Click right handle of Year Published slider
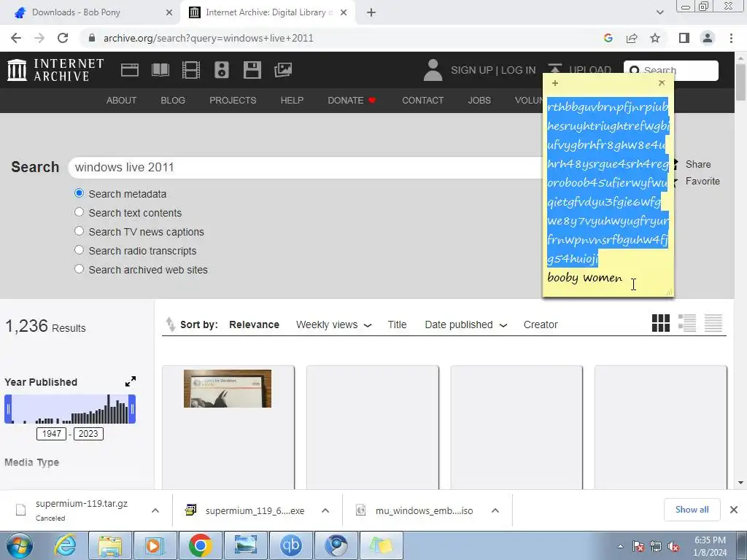 coord(132,409)
